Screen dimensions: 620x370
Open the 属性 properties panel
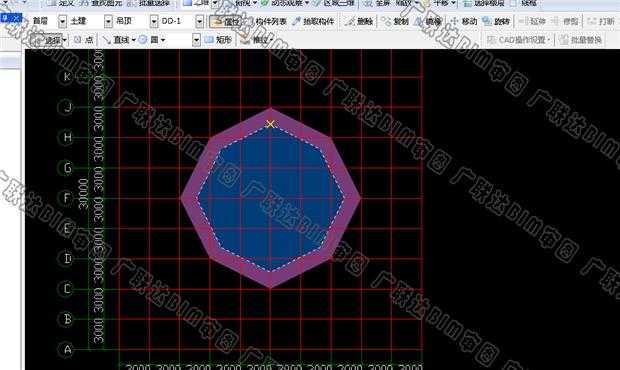[224, 21]
